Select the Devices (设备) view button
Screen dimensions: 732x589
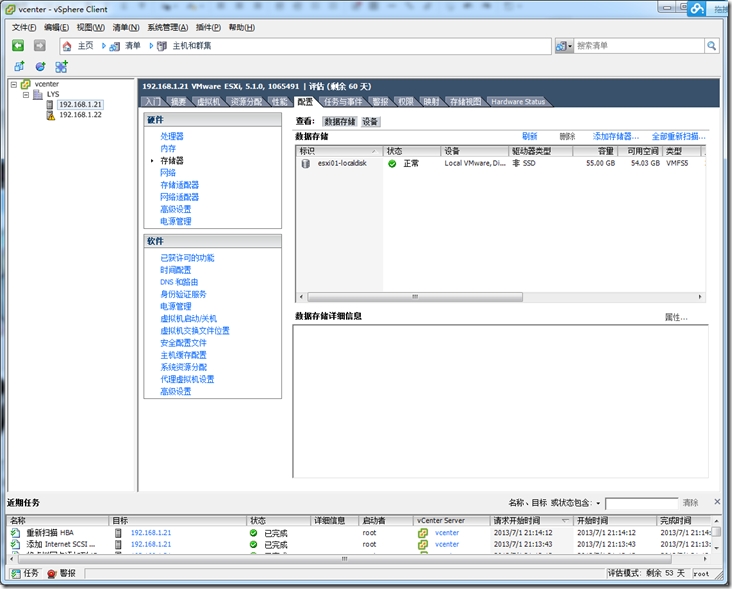tap(370, 122)
